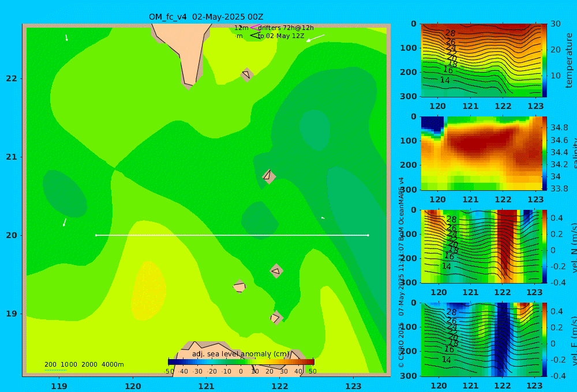Click latitude label 19 on main map
577x392 pixels.
click(x=12, y=314)
